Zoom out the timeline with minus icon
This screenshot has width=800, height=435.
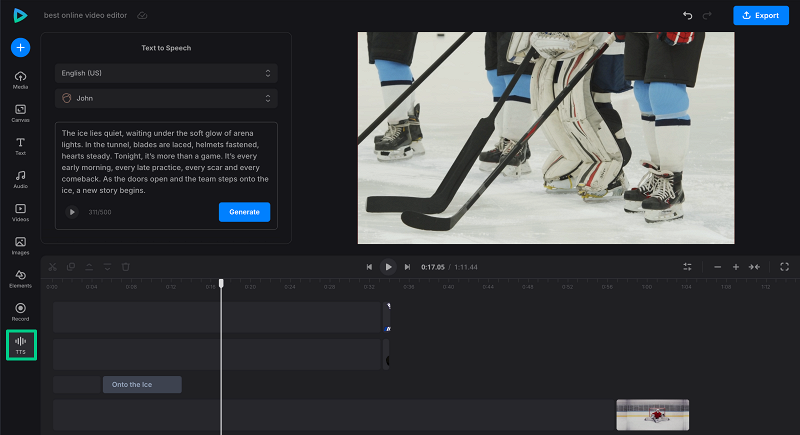pyautogui.click(x=717, y=267)
